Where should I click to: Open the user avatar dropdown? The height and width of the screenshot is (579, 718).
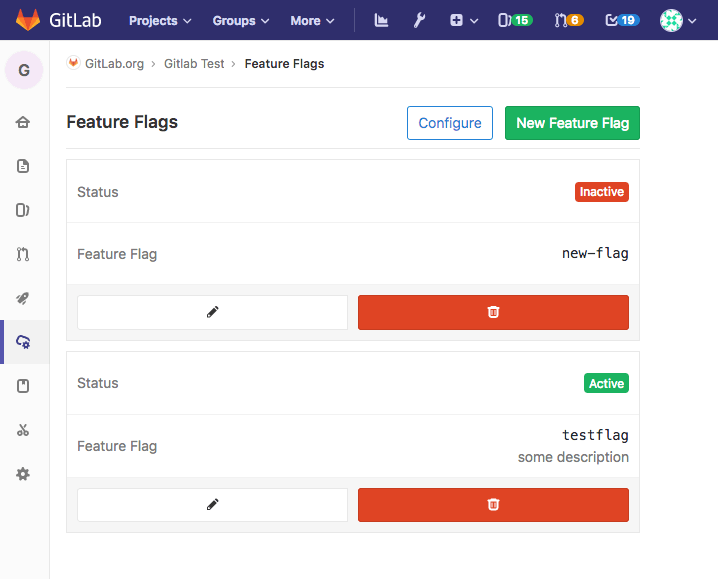pyautogui.click(x=679, y=20)
